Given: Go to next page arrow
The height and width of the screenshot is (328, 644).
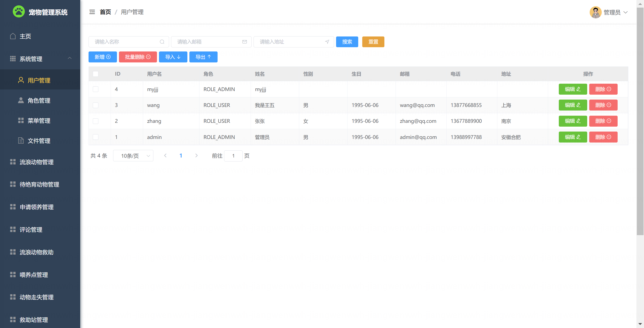Looking at the screenshot, I should 197,156.
